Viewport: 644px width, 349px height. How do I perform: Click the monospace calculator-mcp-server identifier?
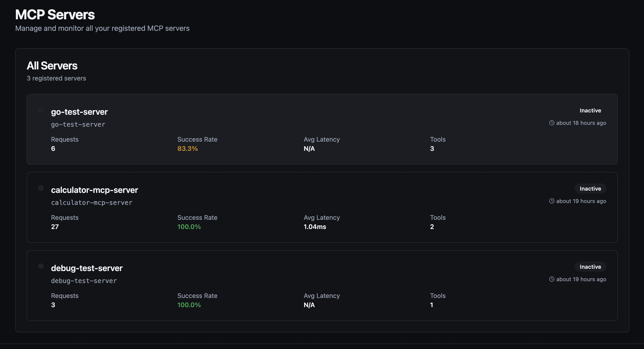click(91, 203)
